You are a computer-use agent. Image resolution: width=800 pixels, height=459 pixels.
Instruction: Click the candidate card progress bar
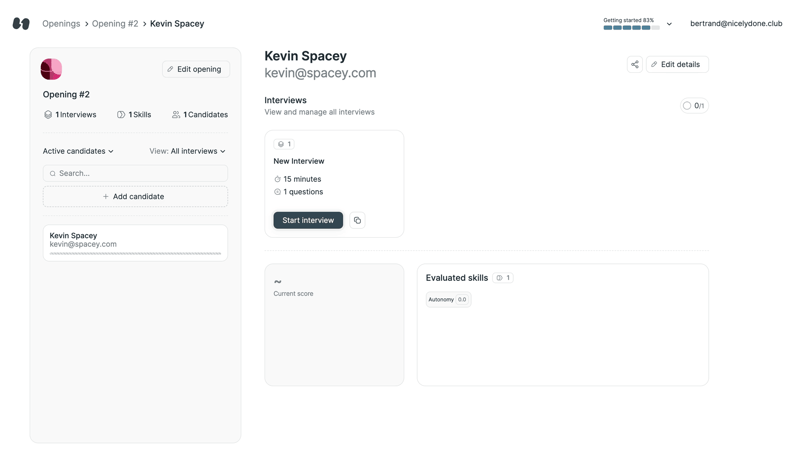tap(135, 253)
